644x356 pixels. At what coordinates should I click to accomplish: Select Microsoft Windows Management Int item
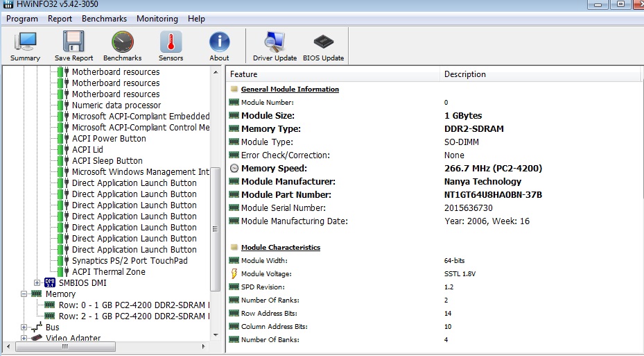click(x=141, y=172)
